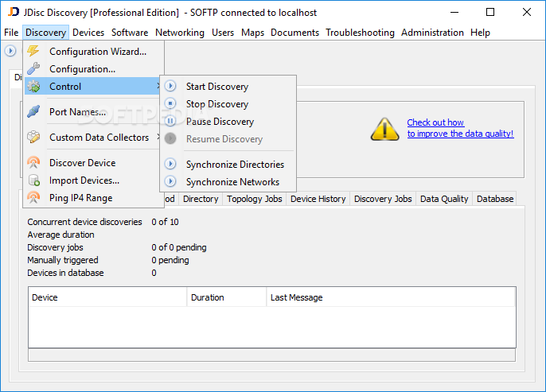This screenshot has height=392, width=546.
Task: Click the Custom Data Collectors box icon
Action: pos(33,137)
